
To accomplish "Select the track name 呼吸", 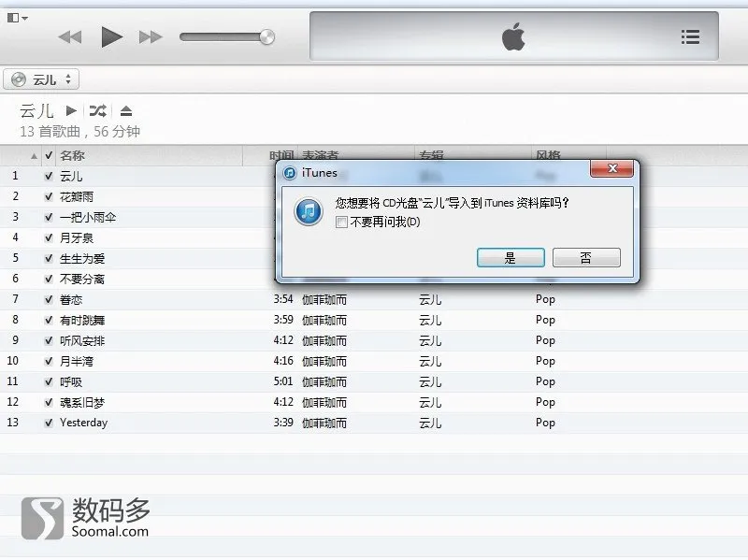I will coord(71,382).
